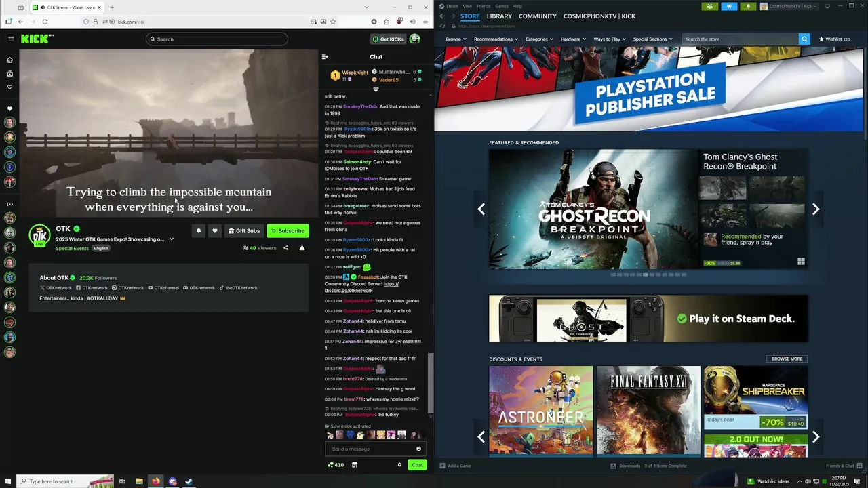Collapse the Kick chat panel
Image resolution: width=868 pixels, height=488 pixels.
[x=325, y=57]
